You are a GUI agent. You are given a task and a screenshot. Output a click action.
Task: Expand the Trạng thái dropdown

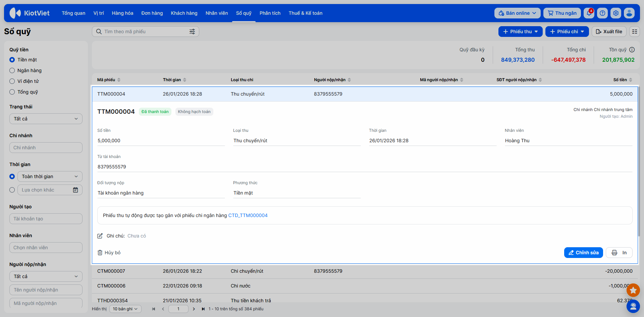(46, 119)
